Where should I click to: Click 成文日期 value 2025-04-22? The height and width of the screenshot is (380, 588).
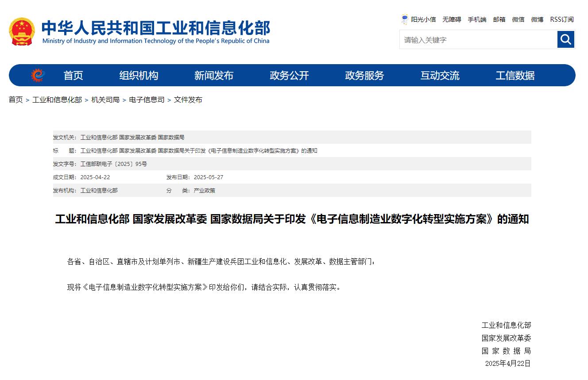tap(95, 177)
